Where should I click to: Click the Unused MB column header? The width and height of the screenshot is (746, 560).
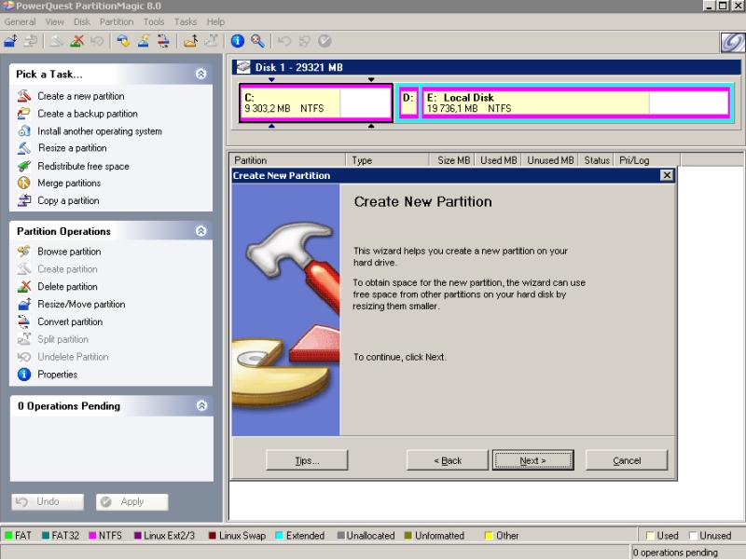pos(549,160)
